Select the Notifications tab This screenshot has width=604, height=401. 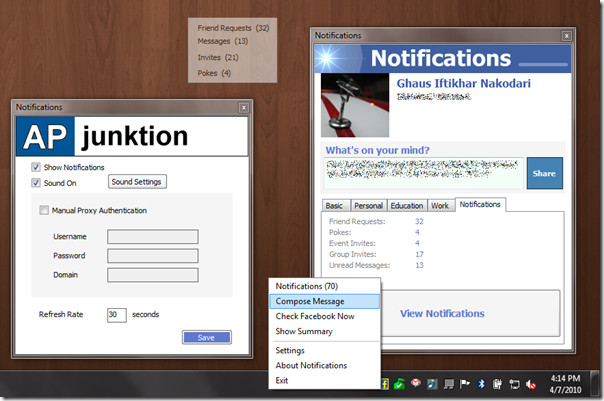480,205
